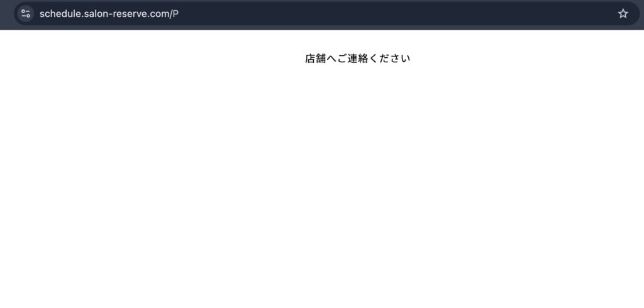View site settings via tune icon
Image resolution: width=644 pixels, height=308 pixels.
tap(25, 14)
